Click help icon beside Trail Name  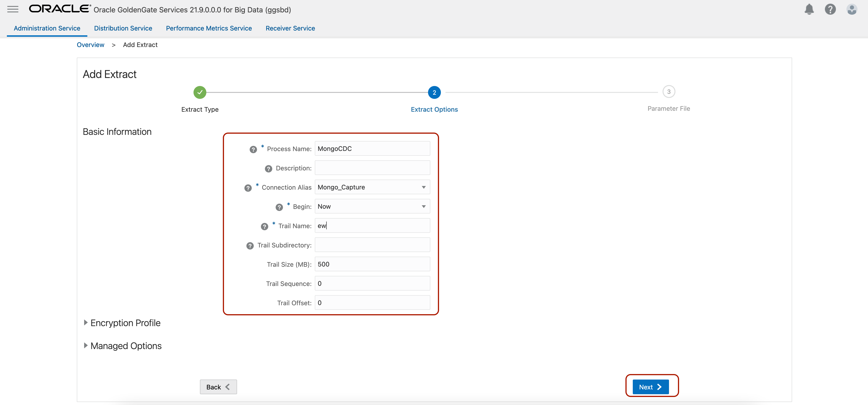coord(264,226)
